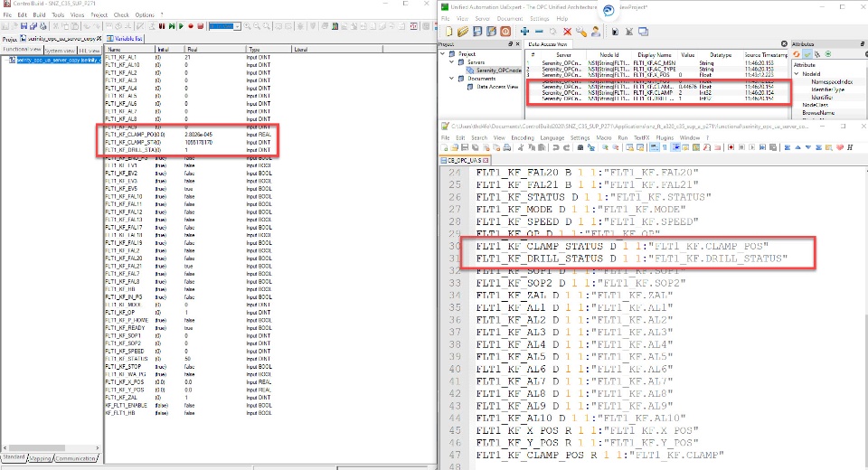This screenshot has width=868, height=470.
Task: Collapse the NodeId attribute in Attributes panel
Action: click(797, 73)
